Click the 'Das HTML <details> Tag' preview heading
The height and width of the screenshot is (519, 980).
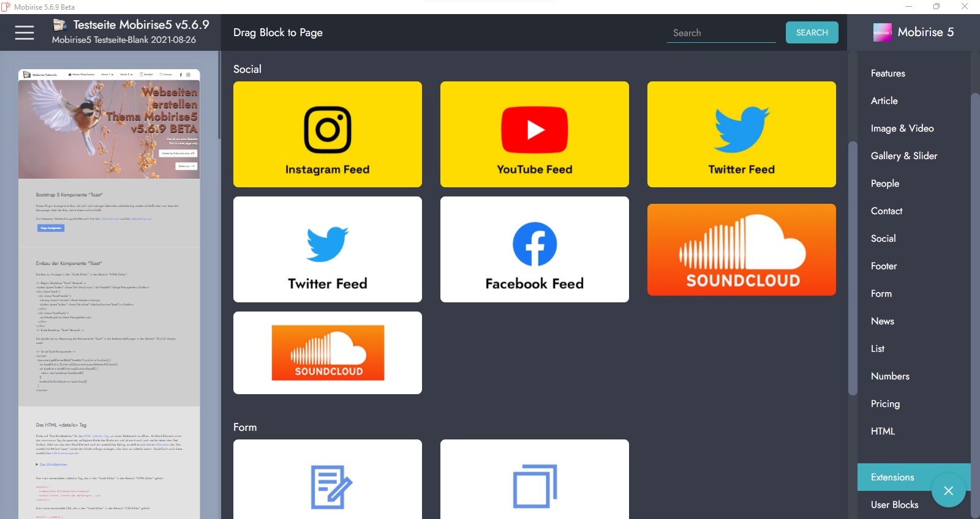tap(61, 425)
